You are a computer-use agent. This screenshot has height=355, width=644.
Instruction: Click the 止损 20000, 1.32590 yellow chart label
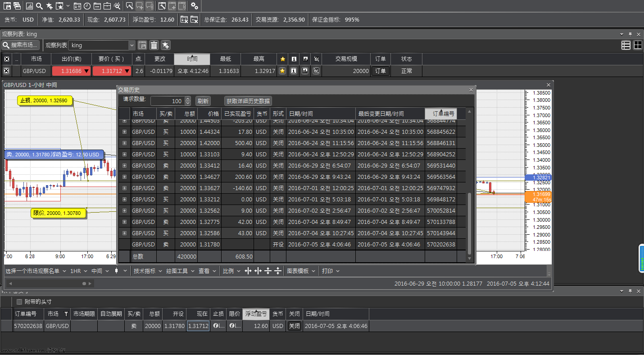click(45, 100)
